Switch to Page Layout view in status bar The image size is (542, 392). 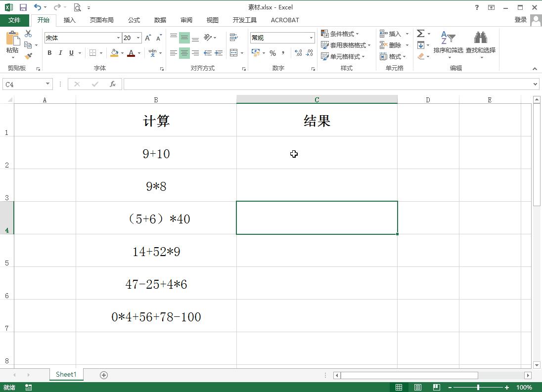click(417, 387)
